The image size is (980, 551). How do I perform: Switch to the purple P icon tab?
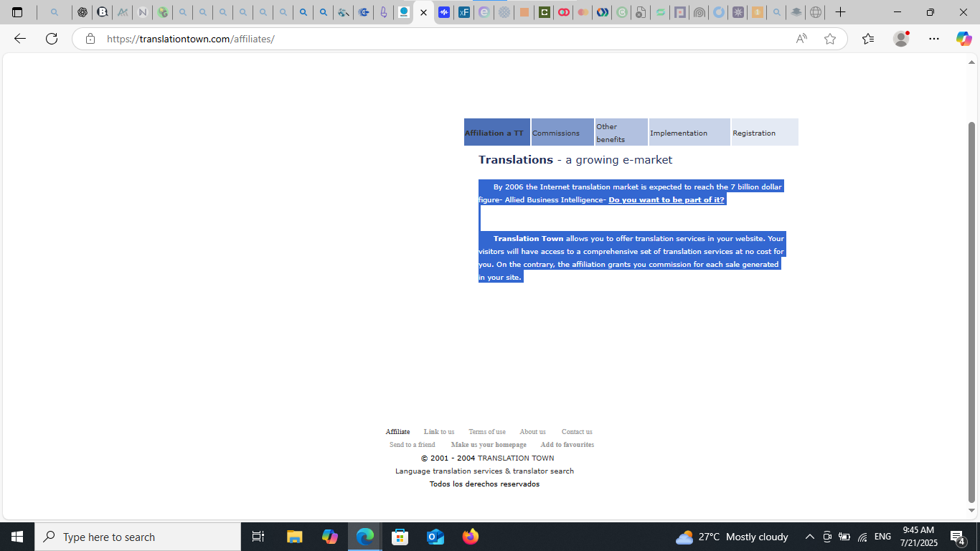pos(679,12)
